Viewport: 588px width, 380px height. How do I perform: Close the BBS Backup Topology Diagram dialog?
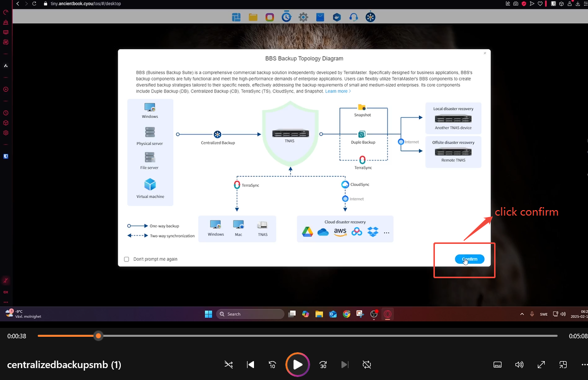(485, 53)
